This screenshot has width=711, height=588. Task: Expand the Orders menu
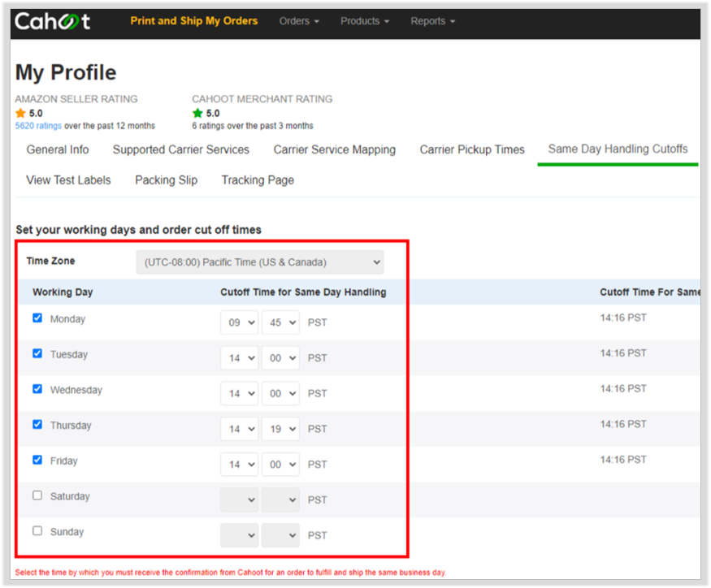(x=299, y=21)
